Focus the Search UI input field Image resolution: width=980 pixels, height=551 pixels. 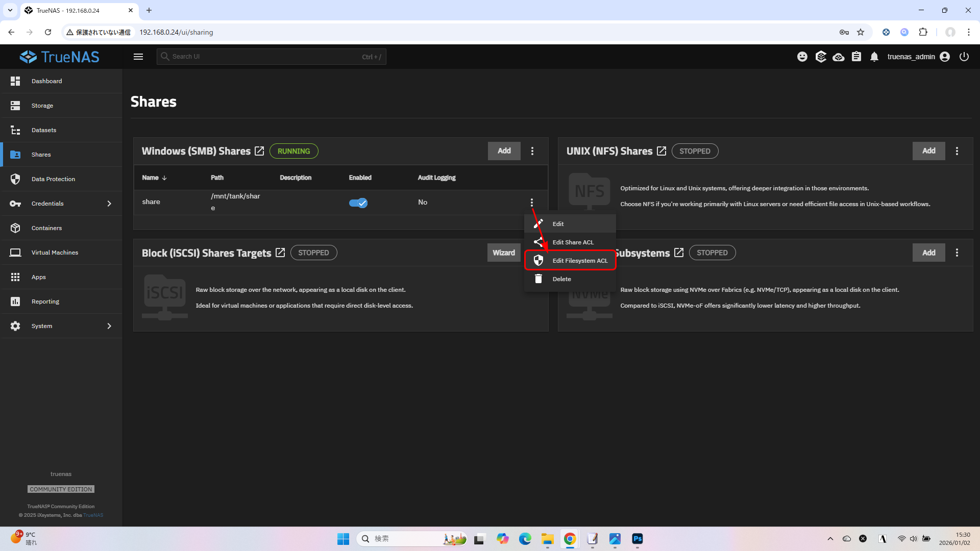click(x=265, y=57)
